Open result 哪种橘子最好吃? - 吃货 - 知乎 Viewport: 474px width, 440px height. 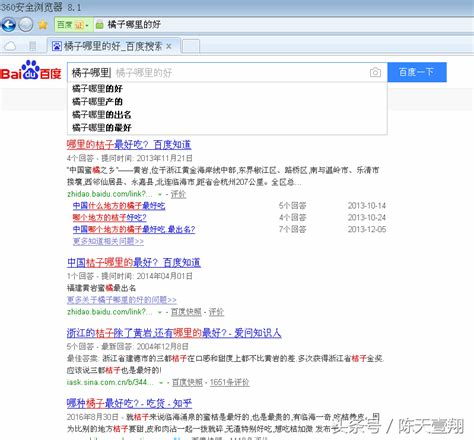pos(129,403)
